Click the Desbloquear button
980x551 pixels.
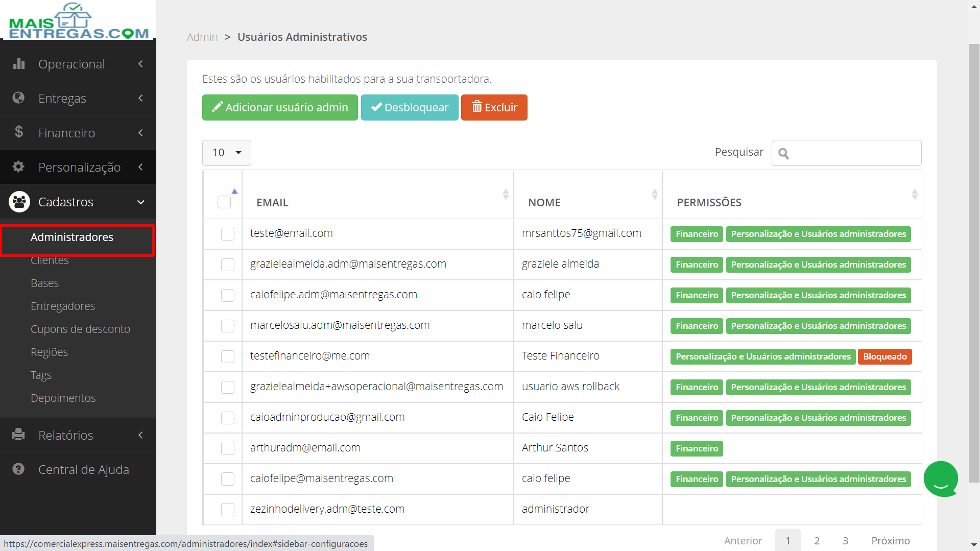tap(410, 107)
